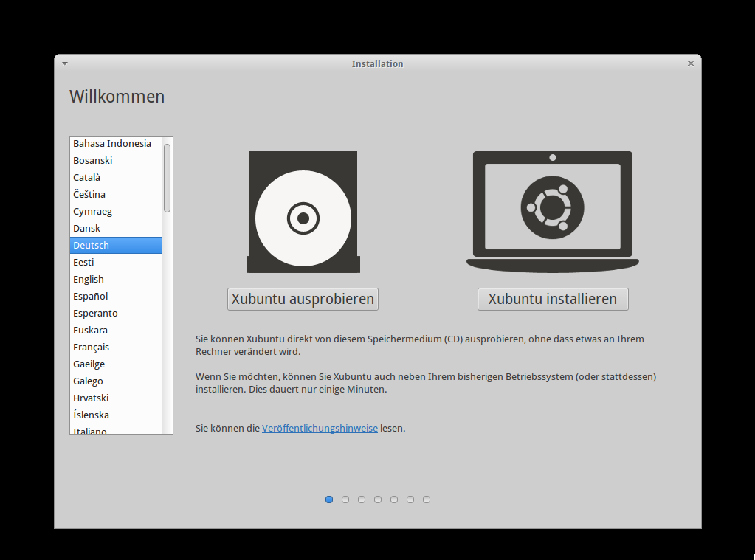The image size is (755, 560).
Task: Select Gaeilge in the list
Action: pyautogui.click(x=116, y=364)
